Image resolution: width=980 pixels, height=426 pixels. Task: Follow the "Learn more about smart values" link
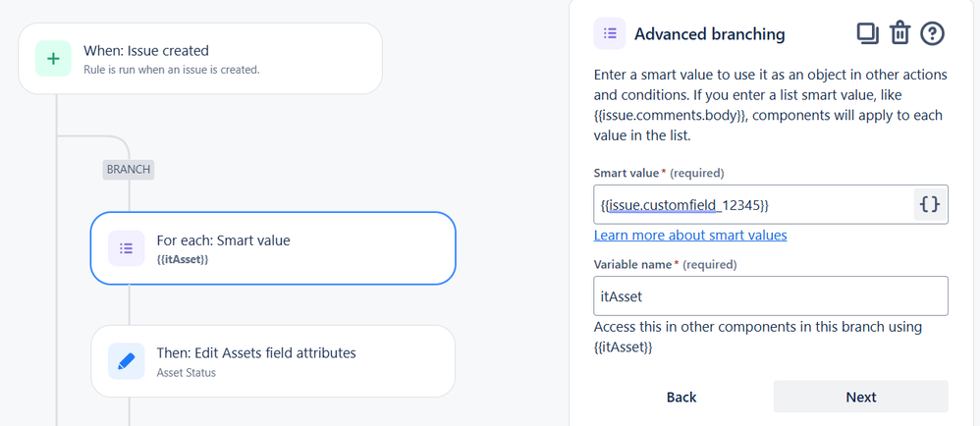(x=690, y=235)
